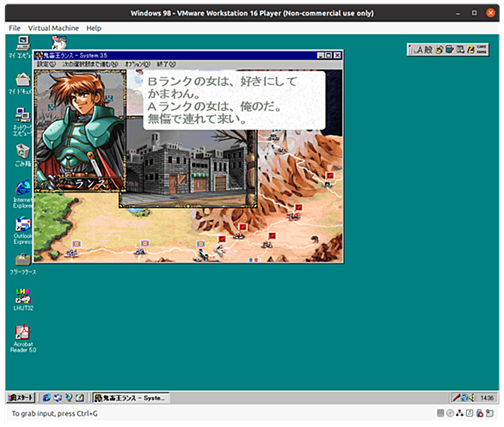Open the オプション menu in game window
The image size is (504, 427).
click(138, 64)
